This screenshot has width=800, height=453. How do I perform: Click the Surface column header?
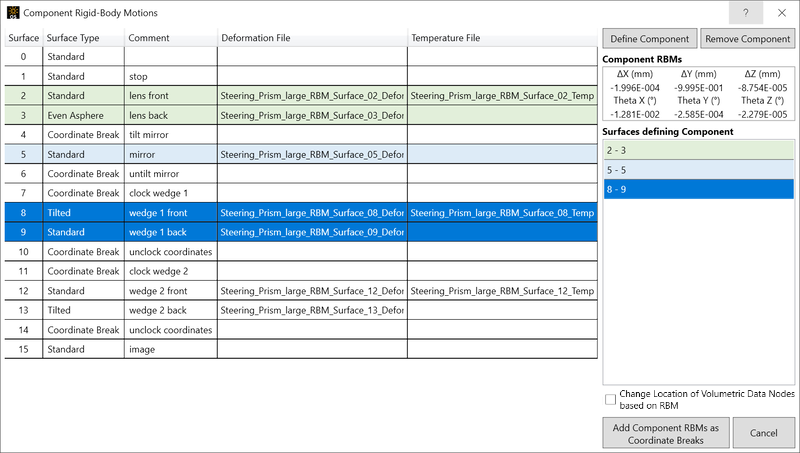click(x=23, y=38)
